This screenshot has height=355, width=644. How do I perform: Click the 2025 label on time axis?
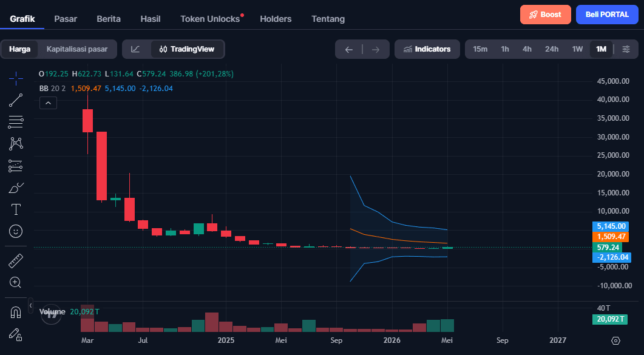pos(226,340)
